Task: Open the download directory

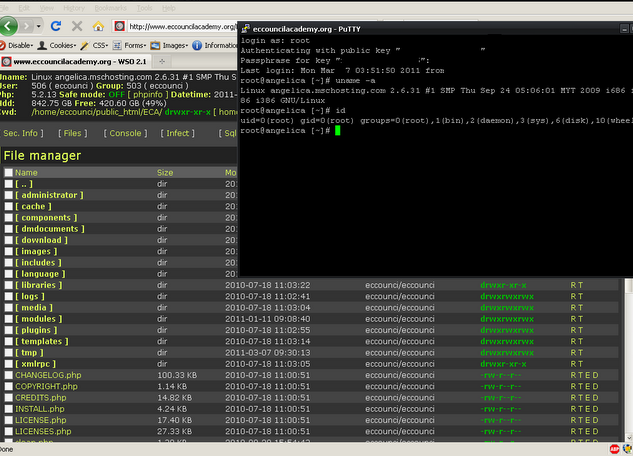Action: (42, 240)
